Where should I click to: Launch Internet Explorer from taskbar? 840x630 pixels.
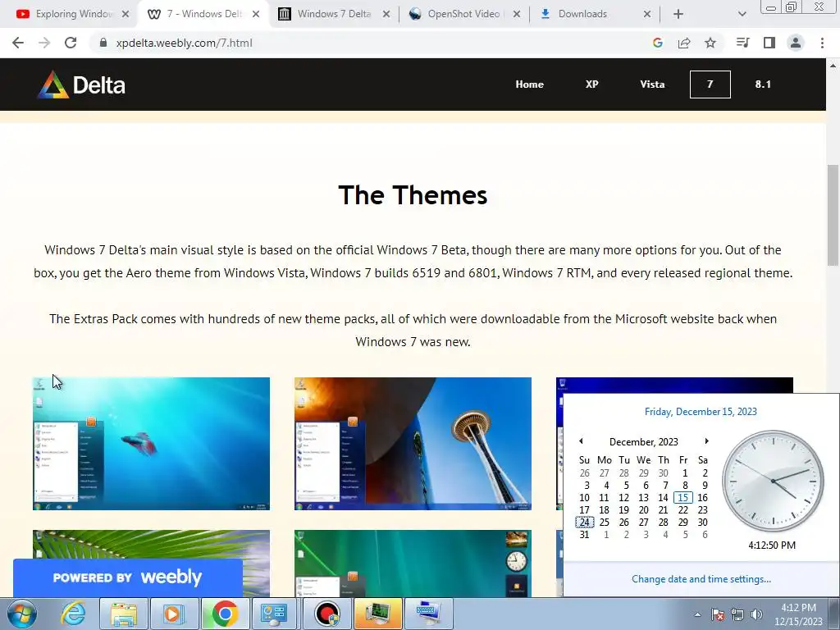click(x=73, y=614)
